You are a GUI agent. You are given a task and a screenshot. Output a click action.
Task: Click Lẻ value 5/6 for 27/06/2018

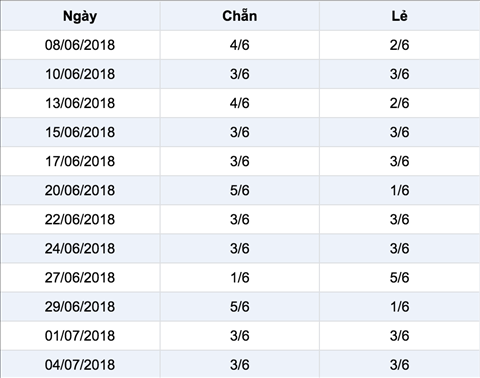pyautogui.click(x=399, y=277)
